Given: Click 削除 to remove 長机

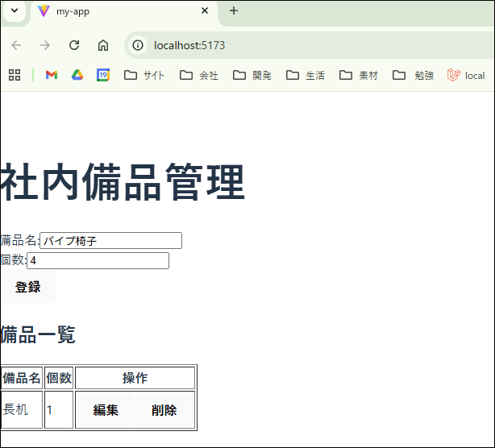Looking at the screenshot, I should (x=164, y=410).
